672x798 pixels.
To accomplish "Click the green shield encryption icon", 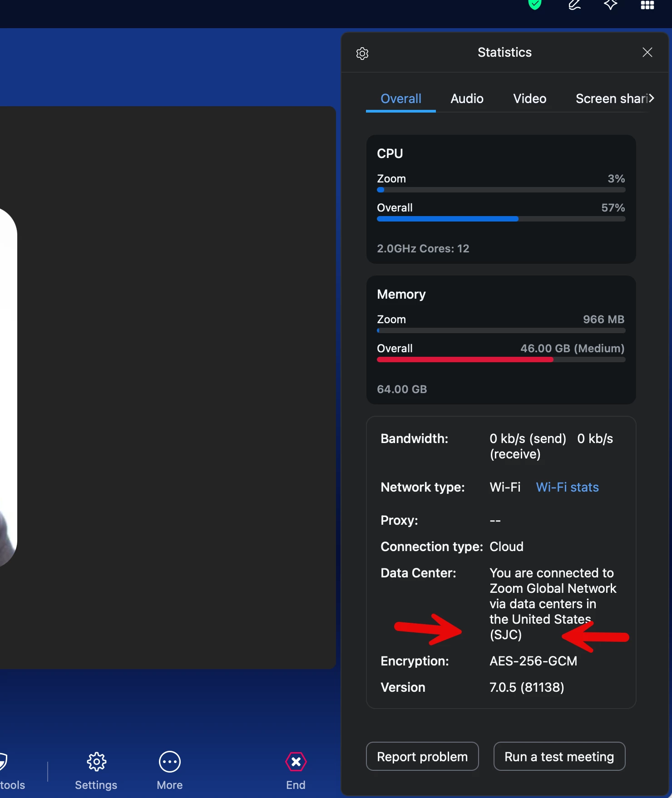I will [535, 4].
